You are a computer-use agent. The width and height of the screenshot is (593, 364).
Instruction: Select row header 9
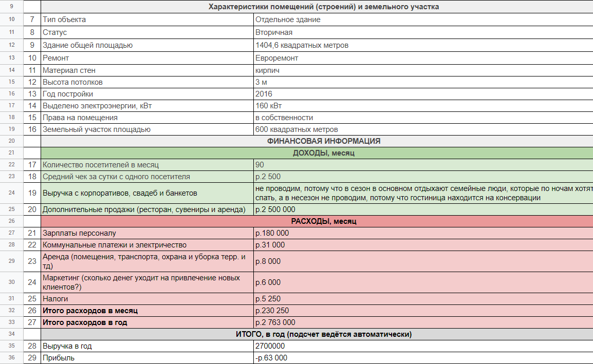[x=11, y=7]
